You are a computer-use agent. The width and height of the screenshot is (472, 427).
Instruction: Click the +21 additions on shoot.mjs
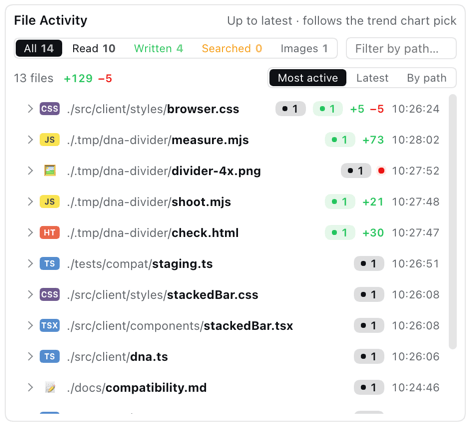(x=373, y=202)
